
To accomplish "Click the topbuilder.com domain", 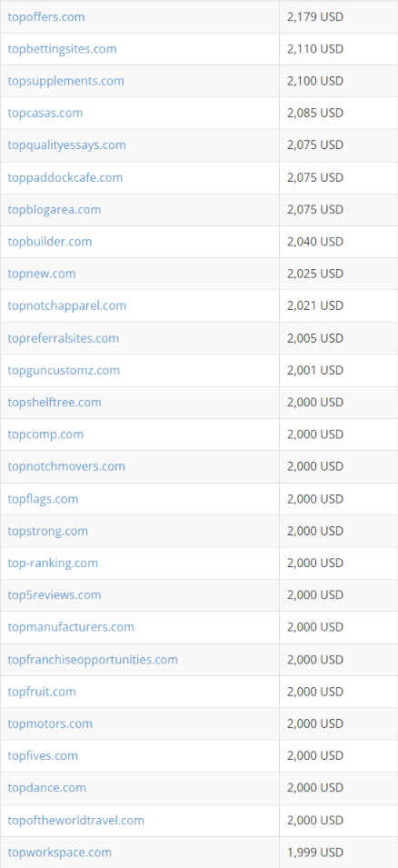I will coord(50,242).
